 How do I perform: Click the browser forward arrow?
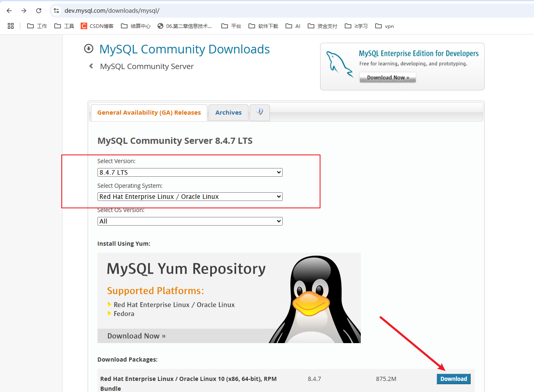[24, 11]
